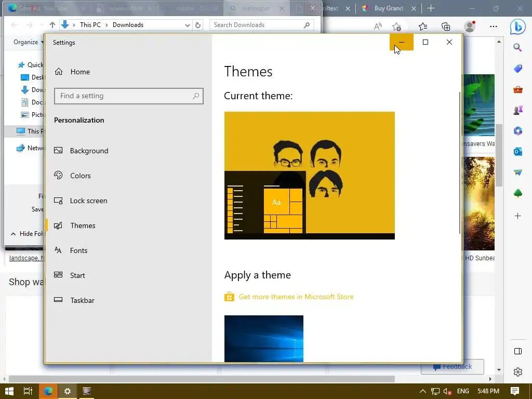Select Network in Save As navigation tree
This screenshot has height=399, width=532.
tap(30, 148)
